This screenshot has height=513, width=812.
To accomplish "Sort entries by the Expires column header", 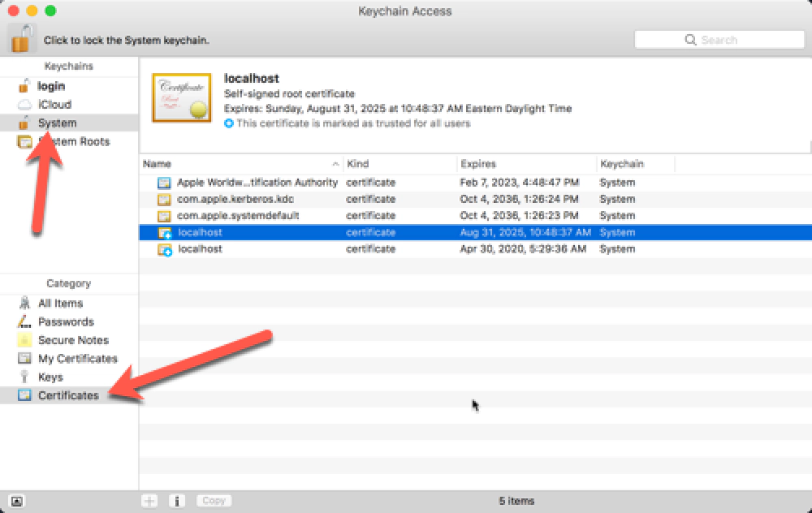I will point(477,164).
